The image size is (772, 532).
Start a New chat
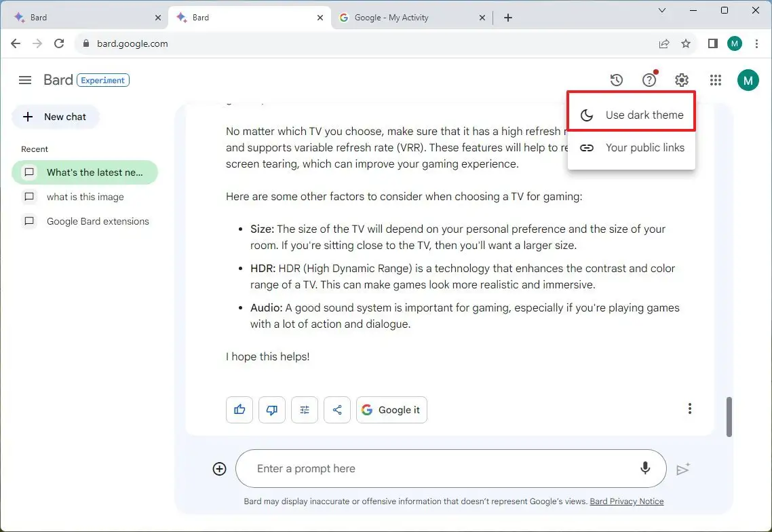click(55, 117)
